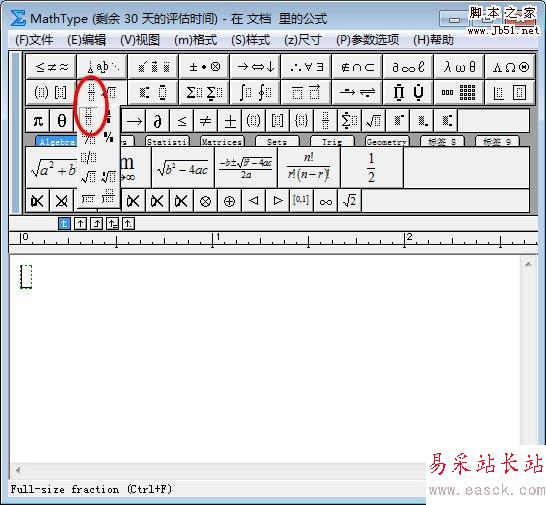
Task: Open products and set theory templates palette
Action: point(408,92)
